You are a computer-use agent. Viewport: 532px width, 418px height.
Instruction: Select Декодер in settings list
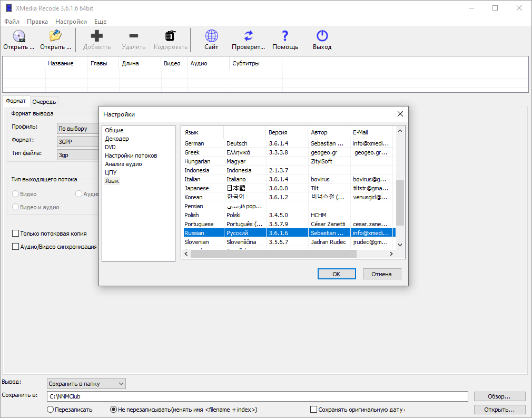[117, 139]
